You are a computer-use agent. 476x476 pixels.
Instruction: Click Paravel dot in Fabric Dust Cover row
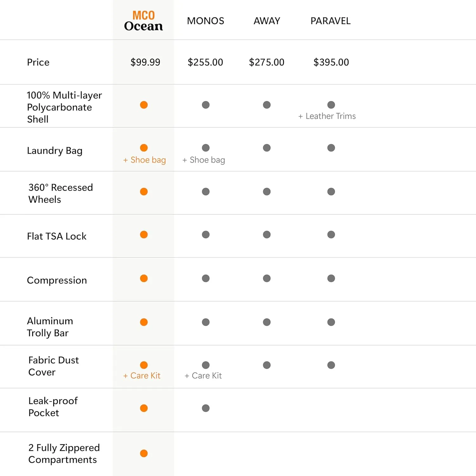[331, 365]
